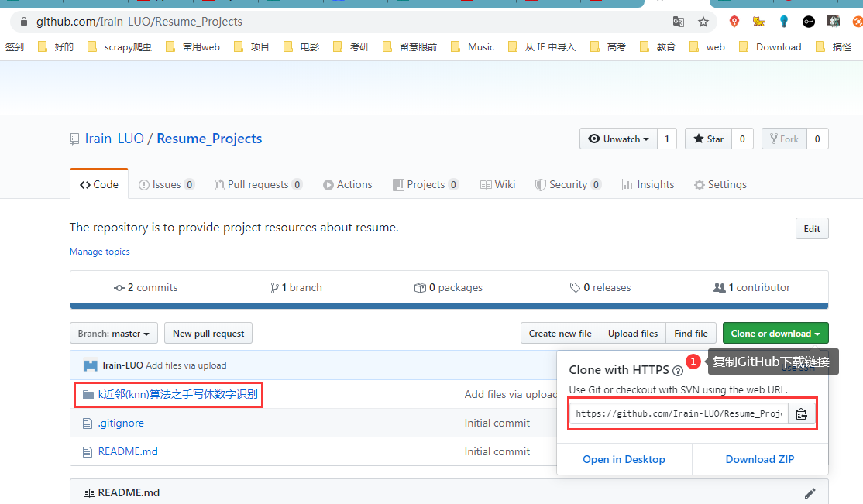Image resolution: width=863 pixels, height=504 pixels.
Task: Copy the clone URL with the clipboard icon
Action: tap(801, 413)
